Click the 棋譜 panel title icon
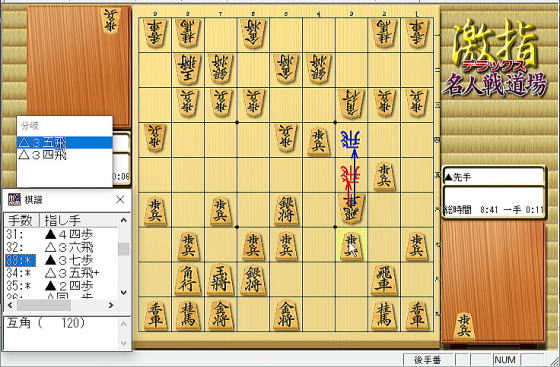Viewport: 560px width, 367px height. pos(14,200)
